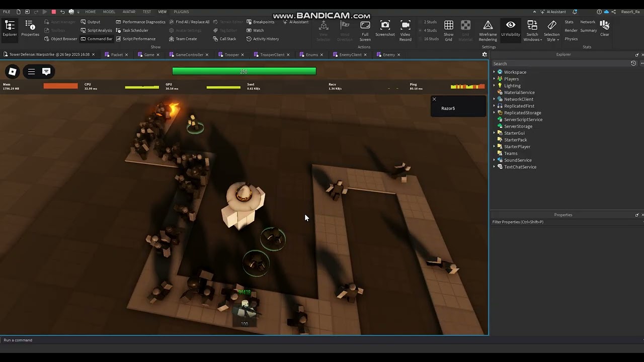Open the GameController script tab
This screenshot has height=362, width=644.
tap(189, 55)
